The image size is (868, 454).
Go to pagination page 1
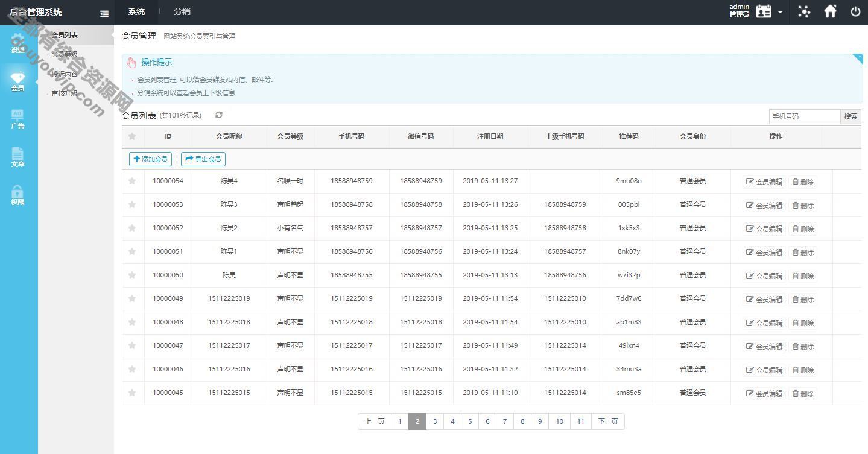point(399,421)
